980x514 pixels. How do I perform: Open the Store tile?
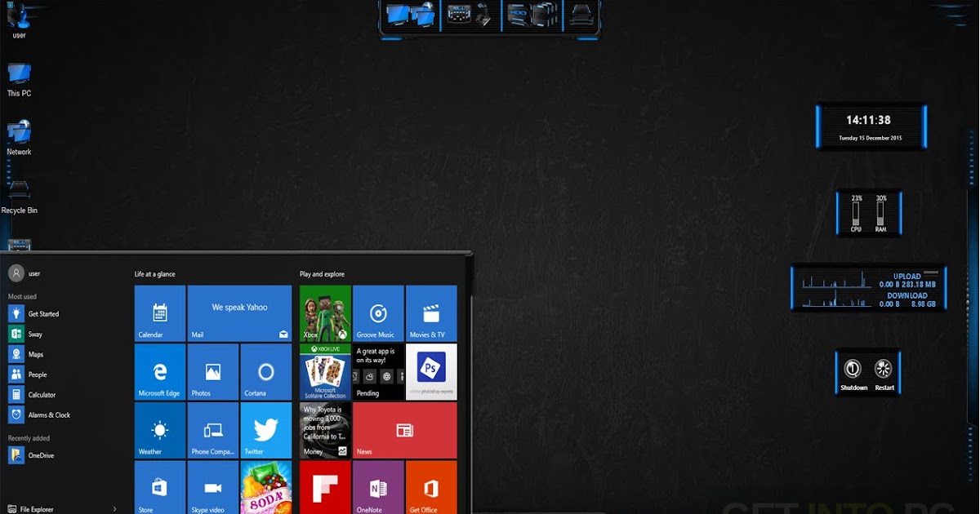pyautogui.click(x=160, y=487)
